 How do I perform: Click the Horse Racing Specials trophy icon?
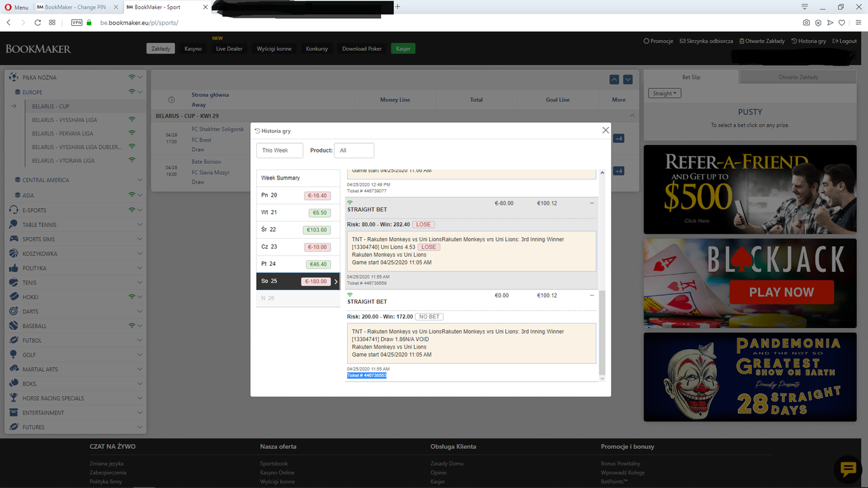point(15,398)
